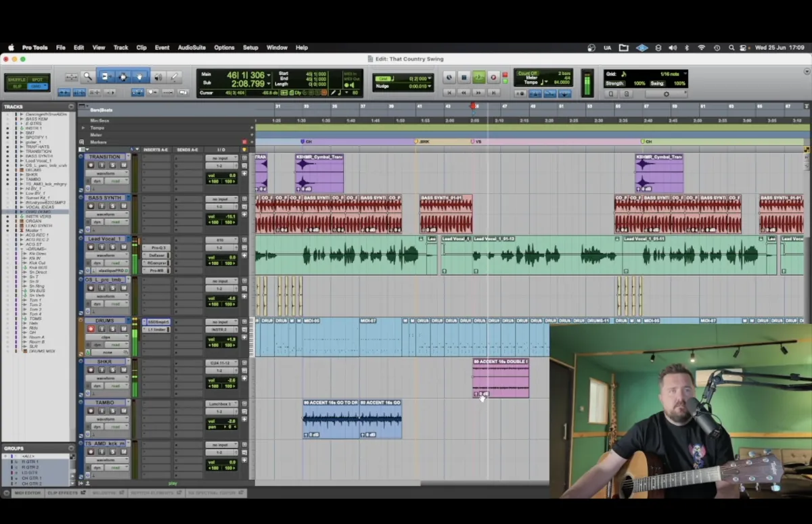Select the SHKR pink audio clip

point(501,379)
